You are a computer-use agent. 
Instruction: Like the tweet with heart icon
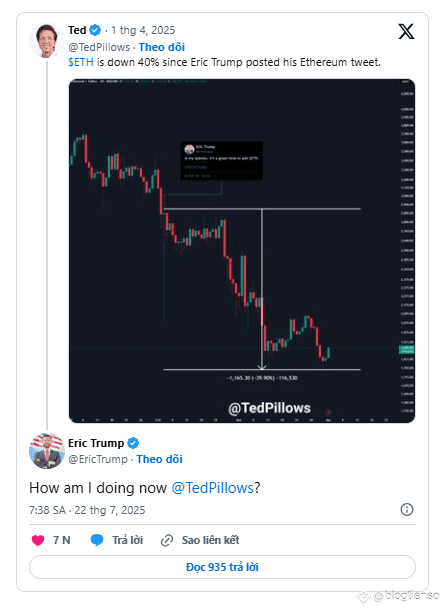[x=38, y=540]
